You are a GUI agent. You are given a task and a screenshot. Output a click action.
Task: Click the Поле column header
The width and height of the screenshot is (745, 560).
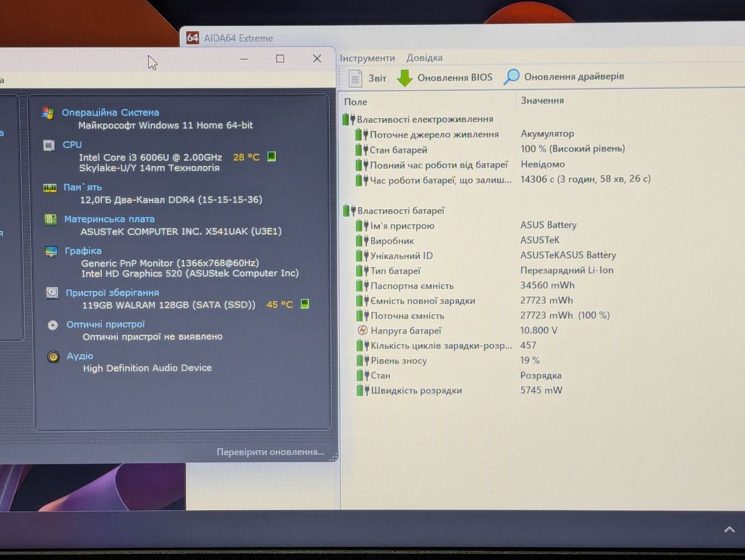pyautogui.click(x=356, y=102)
